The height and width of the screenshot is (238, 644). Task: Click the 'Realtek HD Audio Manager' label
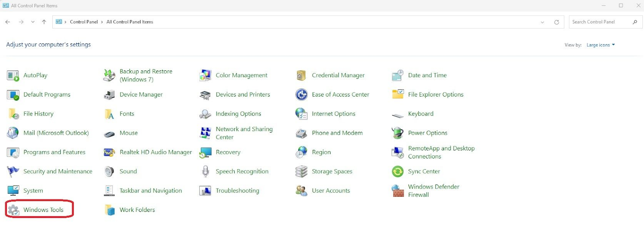coord(156,152)
